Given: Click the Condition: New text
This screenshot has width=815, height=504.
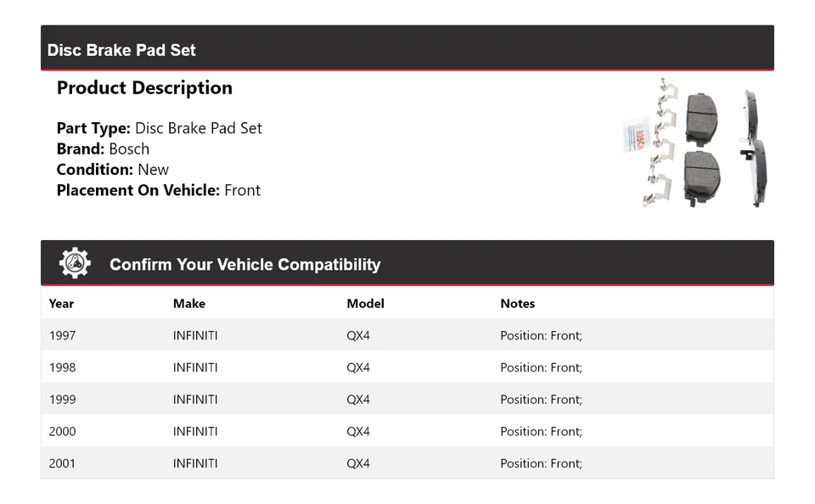Looking at the screenshot, I should (112, 170).
